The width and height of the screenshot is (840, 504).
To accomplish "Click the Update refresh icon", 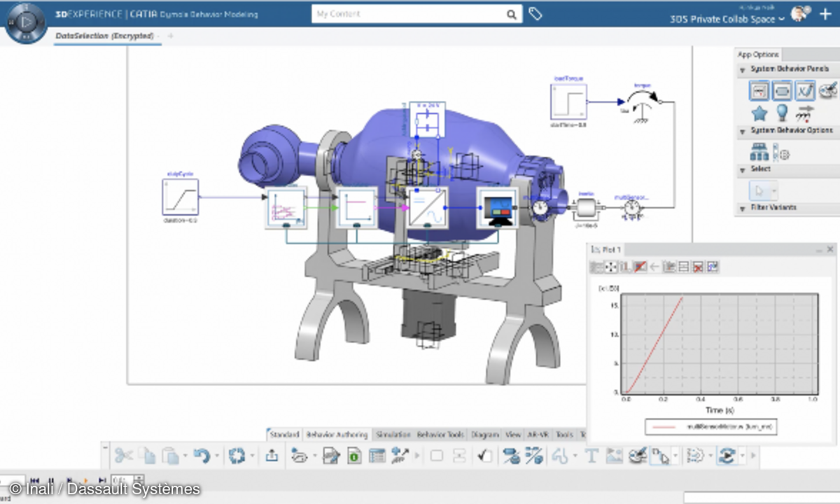I will pyautogui.click(x=237, y=456).
